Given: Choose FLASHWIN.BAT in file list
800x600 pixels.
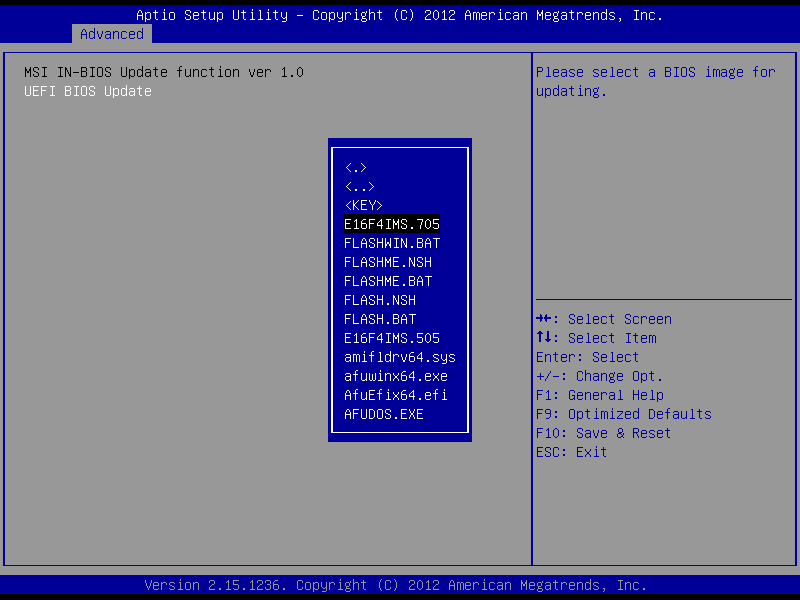Looking at the screenshot, I should [392, 243].
